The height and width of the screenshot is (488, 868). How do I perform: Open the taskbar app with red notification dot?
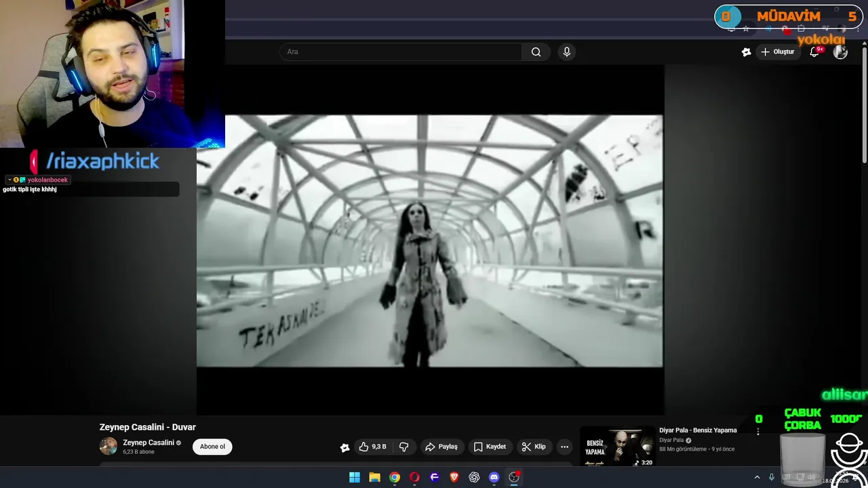514,477
